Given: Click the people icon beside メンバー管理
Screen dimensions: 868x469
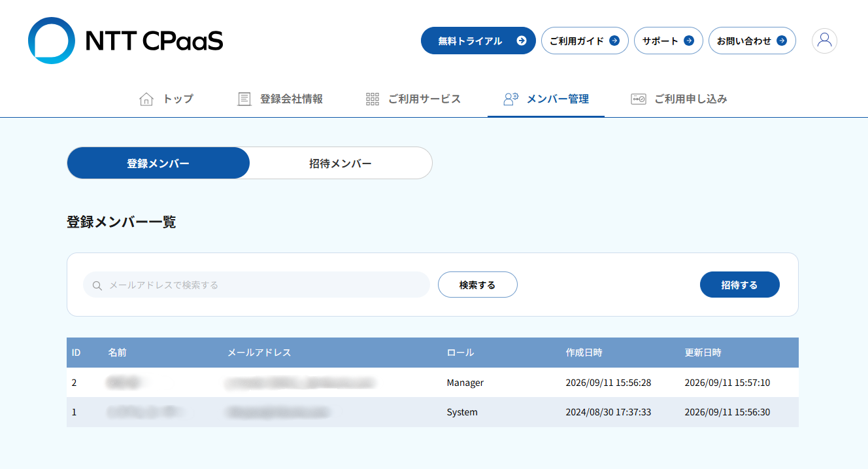Looking at the screenshot, I should 510,99.
